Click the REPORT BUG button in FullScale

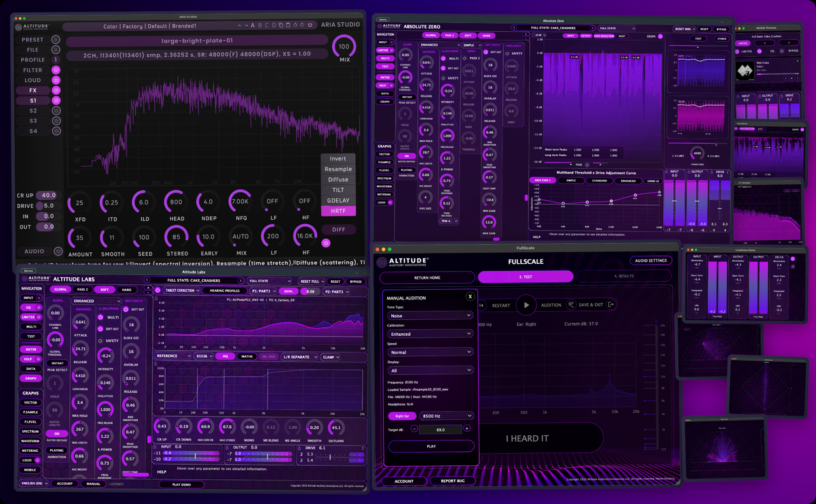click(x=453, y=481)
